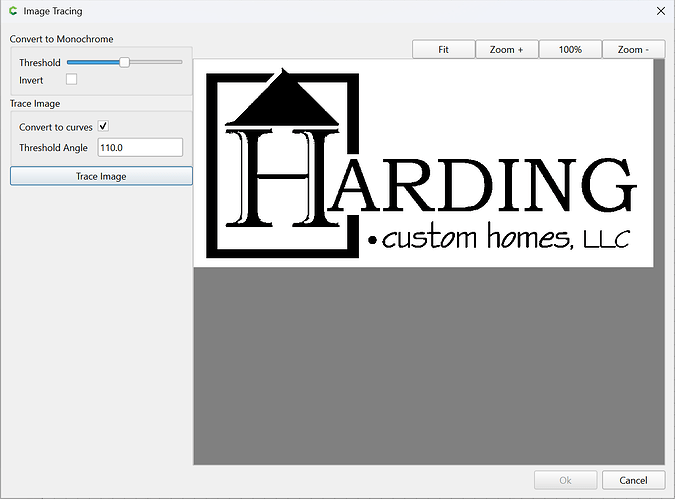Zoom out using the Zoom - button

click(633, 50)
